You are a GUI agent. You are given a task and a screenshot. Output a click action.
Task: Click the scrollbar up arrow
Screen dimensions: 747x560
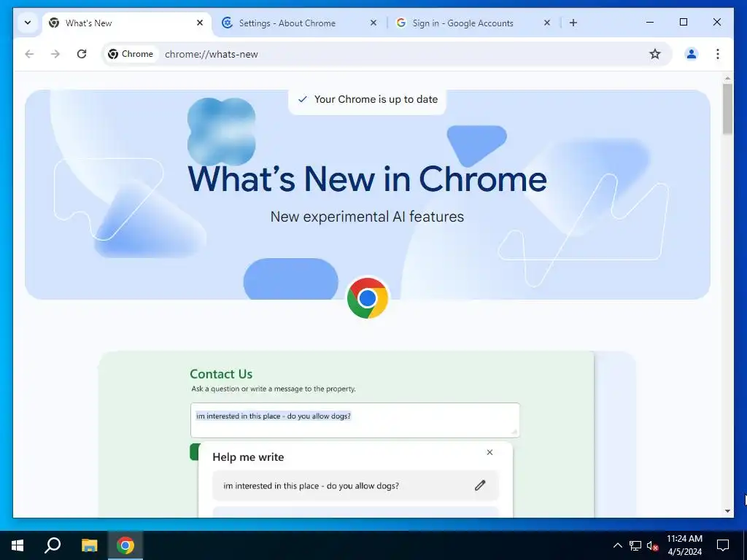click(727, 77)
